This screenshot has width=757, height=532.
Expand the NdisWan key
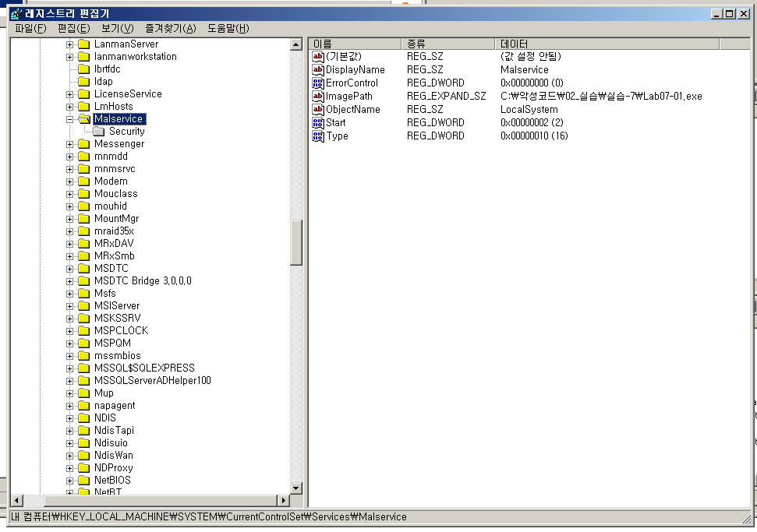(x=69, y=456)
